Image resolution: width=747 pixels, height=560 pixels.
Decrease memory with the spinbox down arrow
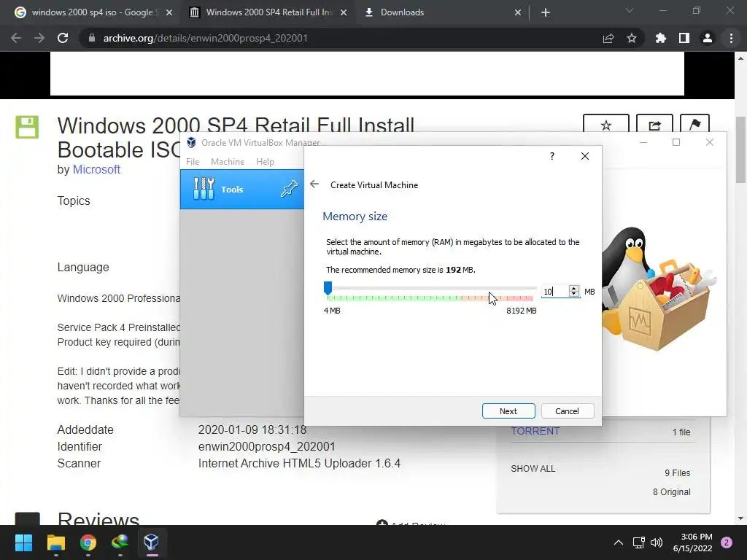(574, 295)
